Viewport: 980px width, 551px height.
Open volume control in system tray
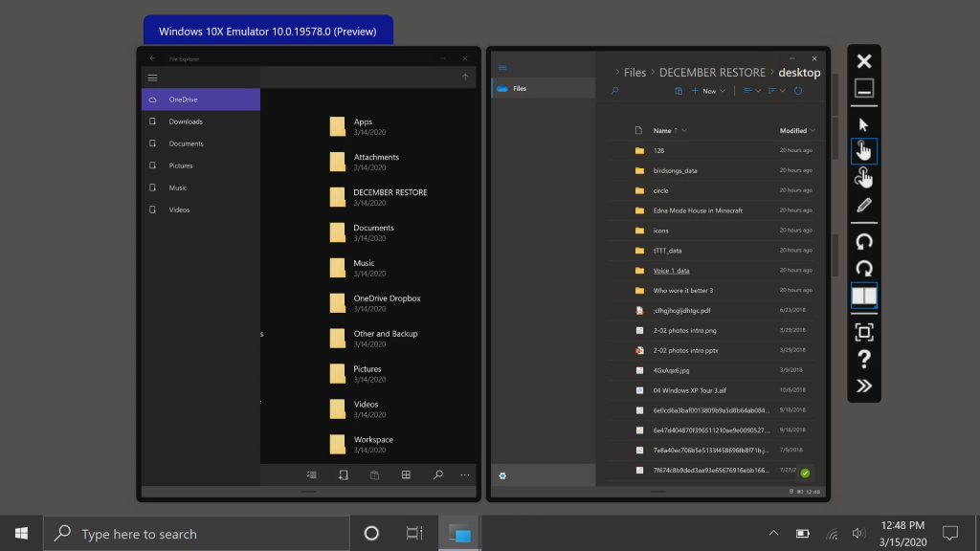(x=858, y=534)
